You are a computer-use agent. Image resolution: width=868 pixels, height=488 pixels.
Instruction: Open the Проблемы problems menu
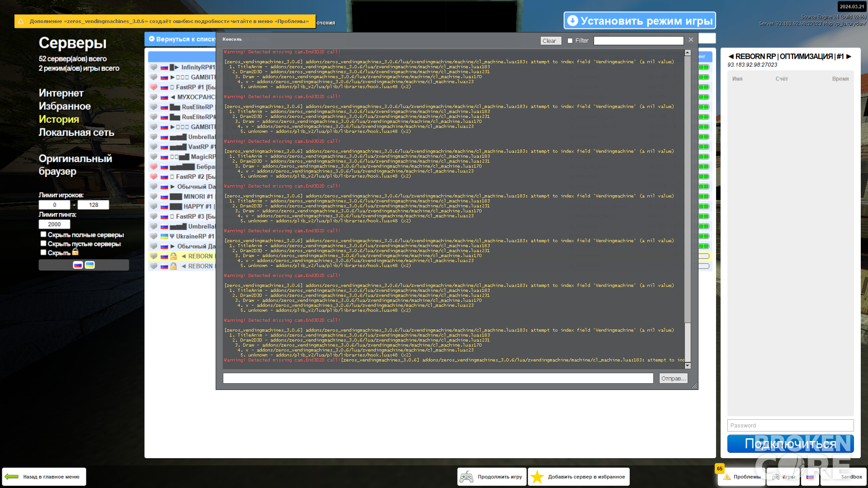point(742,477)
